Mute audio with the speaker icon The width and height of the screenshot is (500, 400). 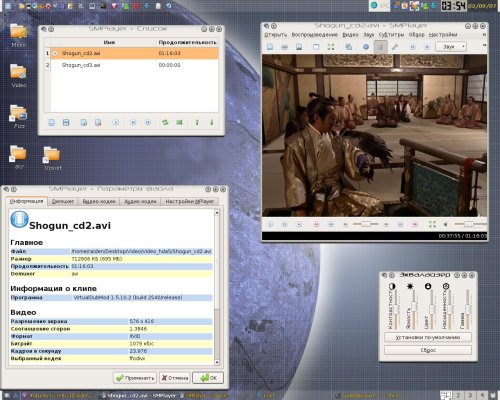click(445, 224)
